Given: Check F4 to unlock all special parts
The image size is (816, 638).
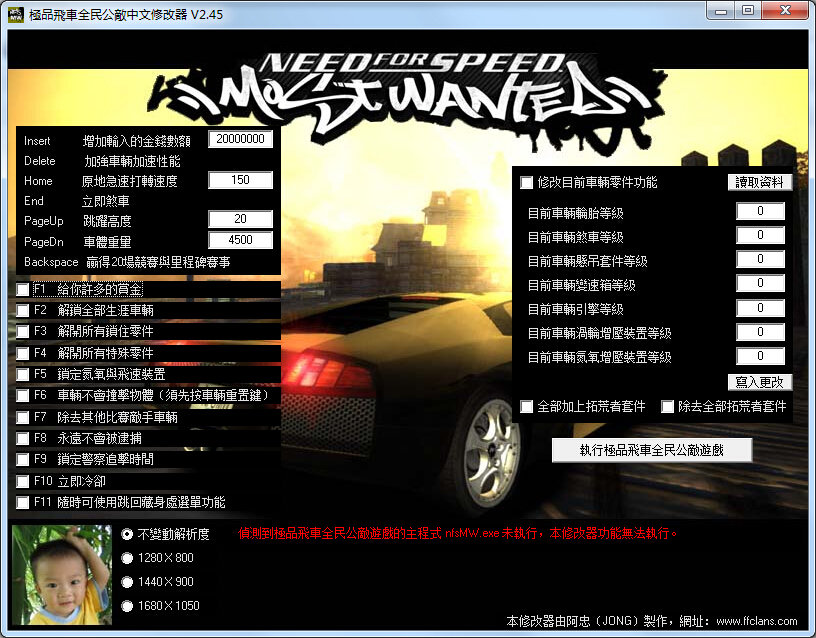Looking at the screenshot, I should (x=20, y=352).
